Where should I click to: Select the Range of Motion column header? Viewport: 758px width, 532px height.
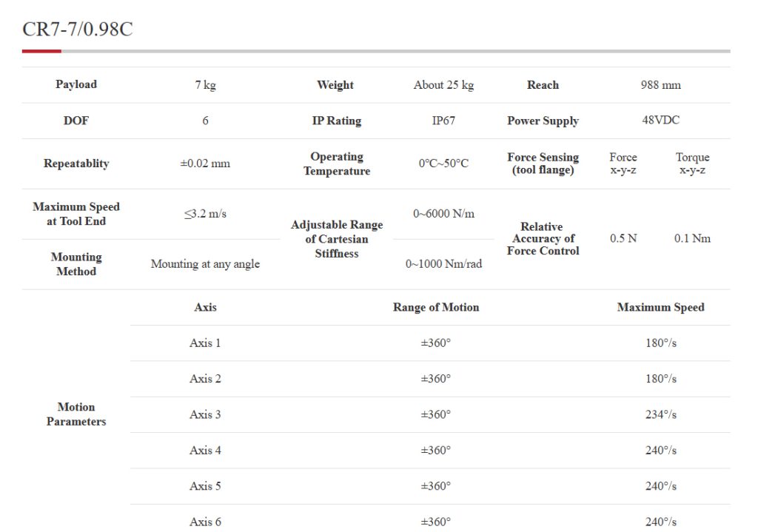coord(436,307)
